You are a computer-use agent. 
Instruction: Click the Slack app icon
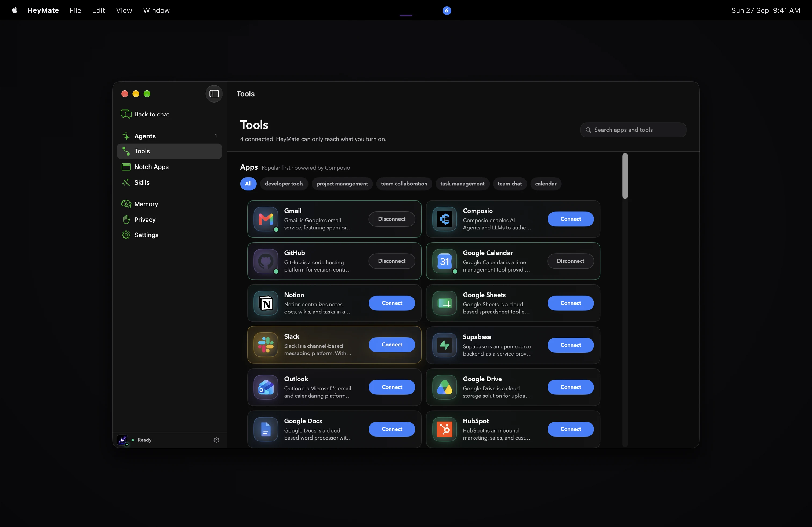point(266,345)
